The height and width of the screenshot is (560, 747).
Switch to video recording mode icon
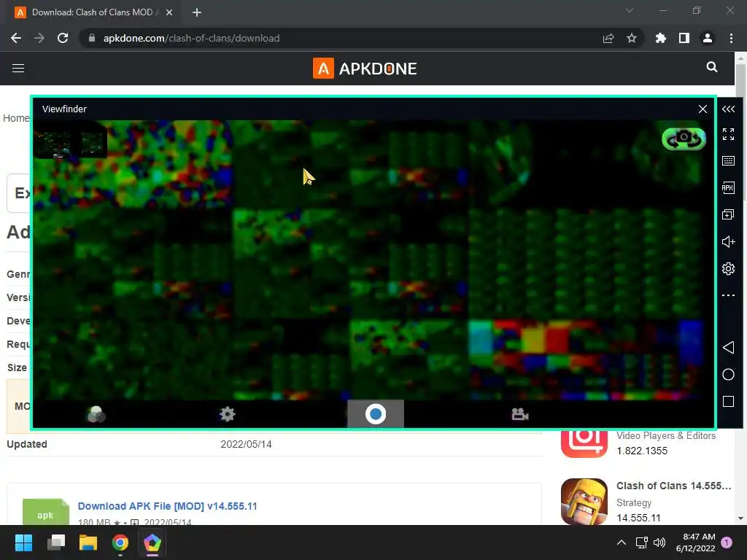tap(519, 414)
